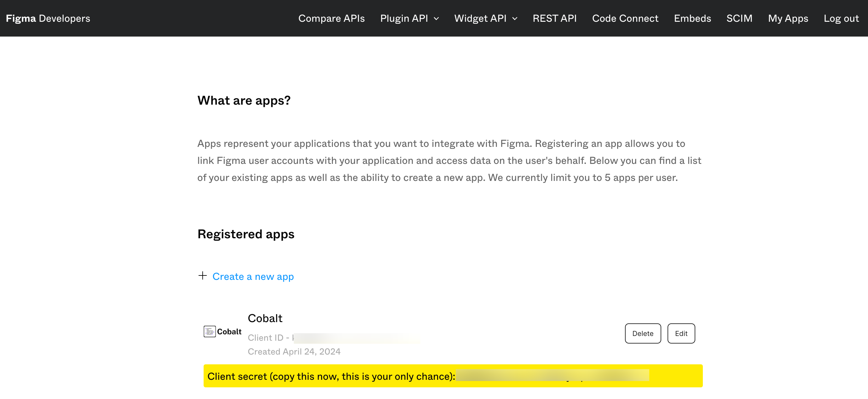Viewport: 868px width, 399px height.
Task: Go to Compare APIs page
Action: 331,18
